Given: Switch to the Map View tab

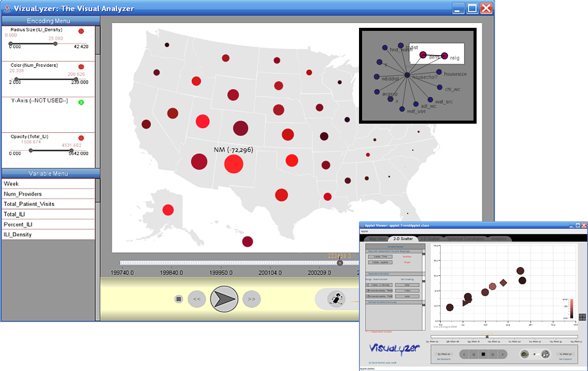Looking at the screenshot, I should (x=376, y=238).
